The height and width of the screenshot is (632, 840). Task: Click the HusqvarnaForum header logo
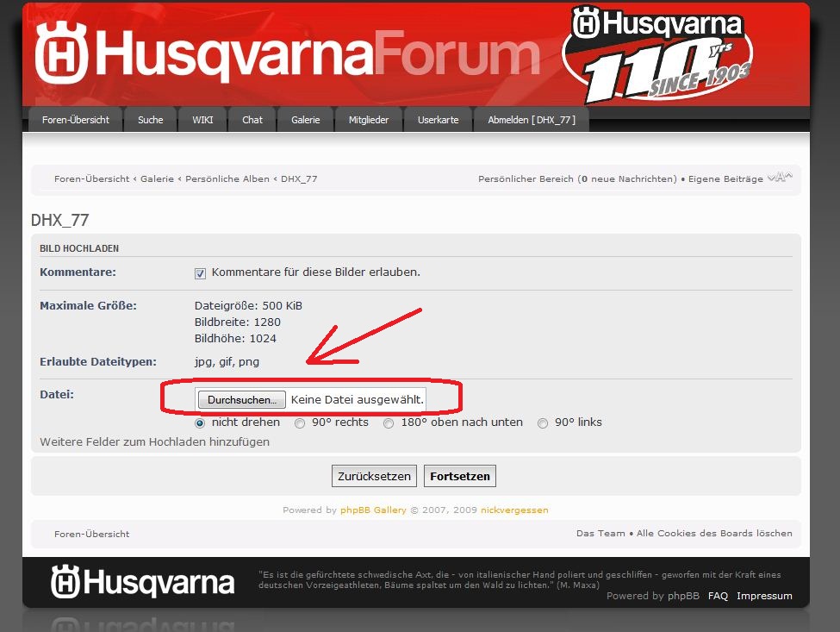tap(287, 53)
